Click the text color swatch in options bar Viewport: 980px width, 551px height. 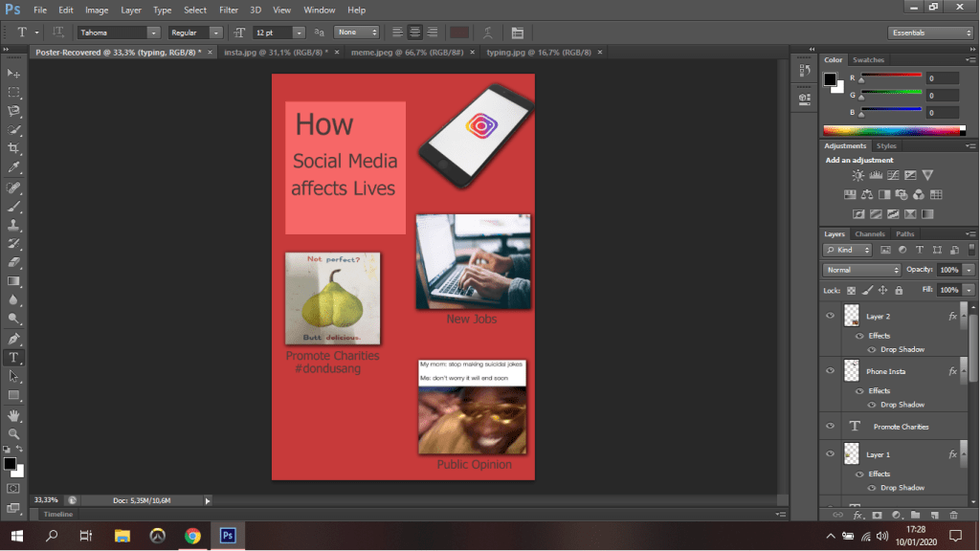460,33
